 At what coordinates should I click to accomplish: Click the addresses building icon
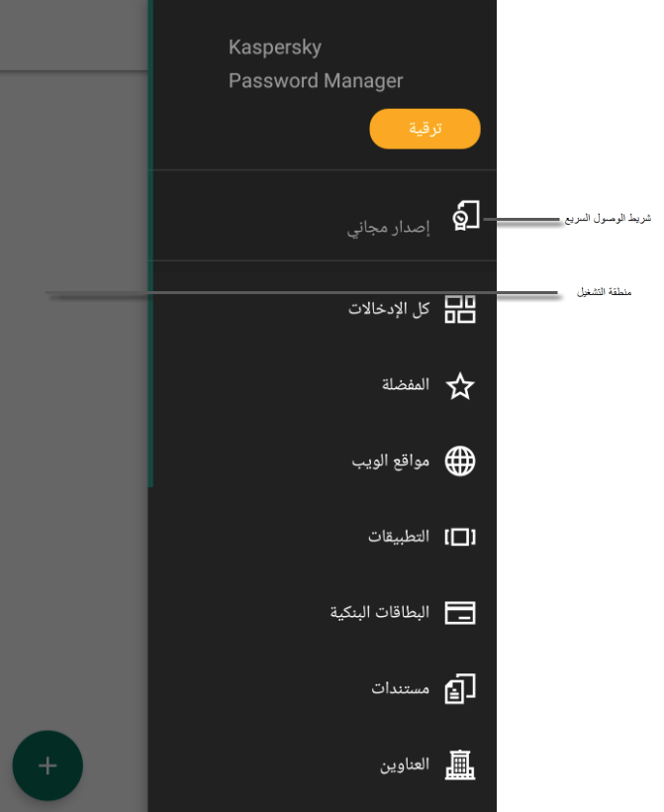[x=460, y=764]
